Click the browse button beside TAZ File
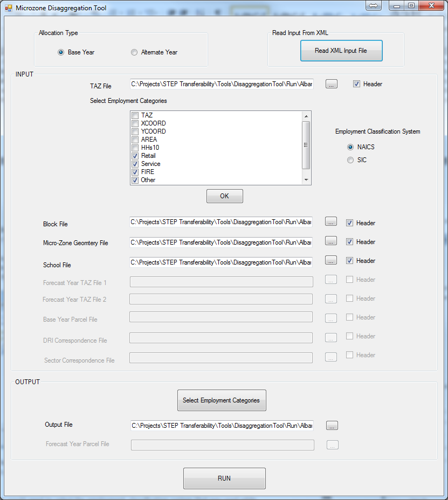 click(x=332, y=84)
